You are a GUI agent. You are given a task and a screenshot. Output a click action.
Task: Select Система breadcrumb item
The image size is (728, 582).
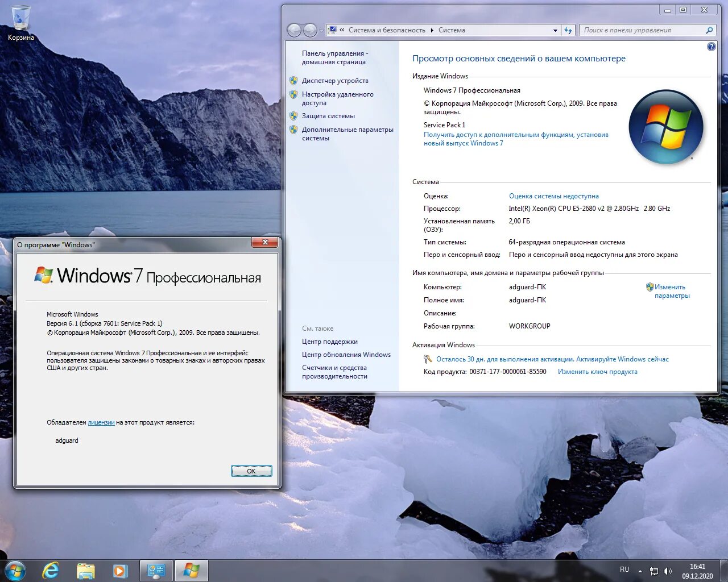(x=452, y=30)
